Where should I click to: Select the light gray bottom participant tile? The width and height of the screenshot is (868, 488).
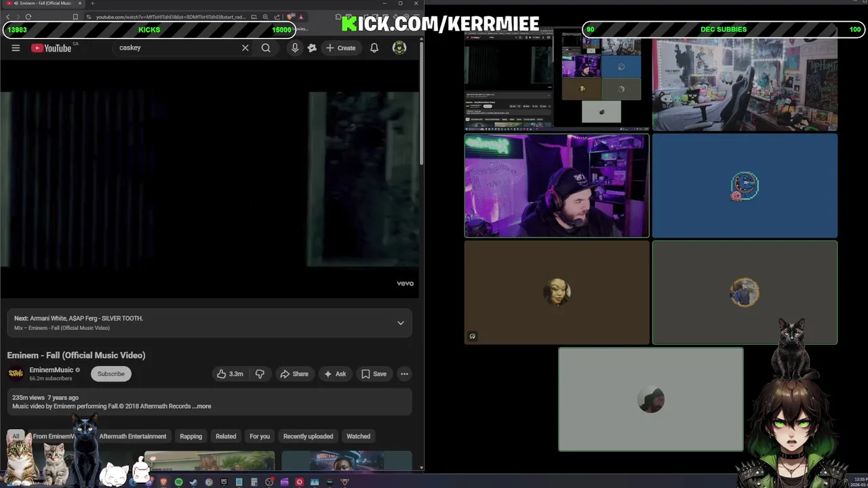[x=651, y=399]
